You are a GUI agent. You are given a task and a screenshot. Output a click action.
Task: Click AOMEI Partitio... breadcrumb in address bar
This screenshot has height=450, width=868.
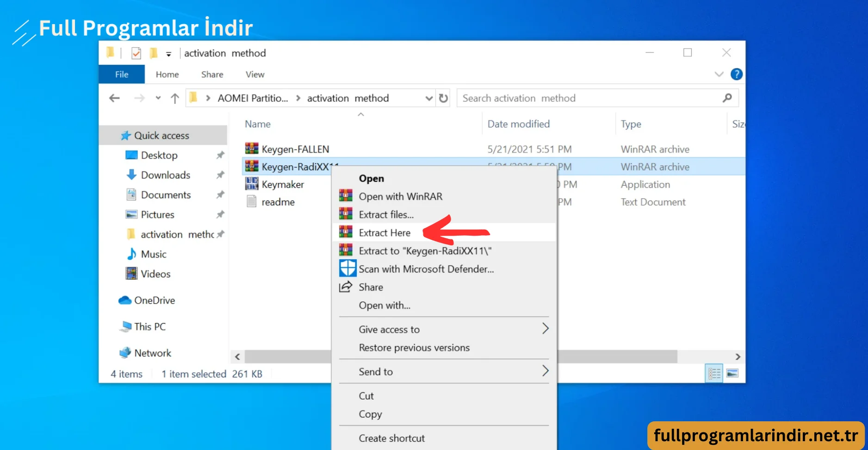253,98
